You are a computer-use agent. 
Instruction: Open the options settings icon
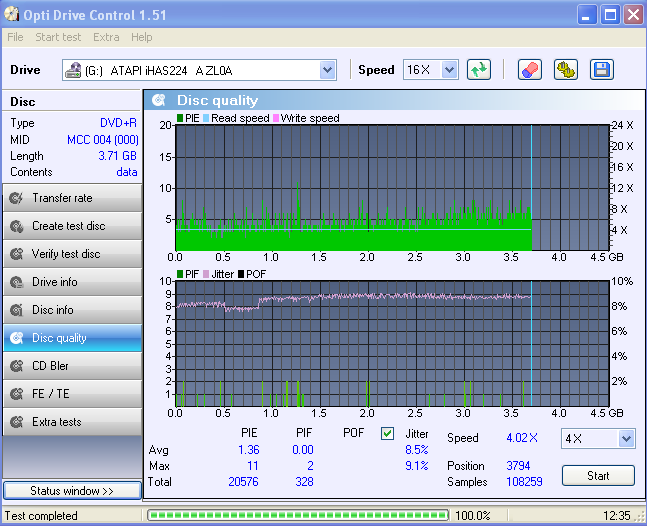coord(566,69)
